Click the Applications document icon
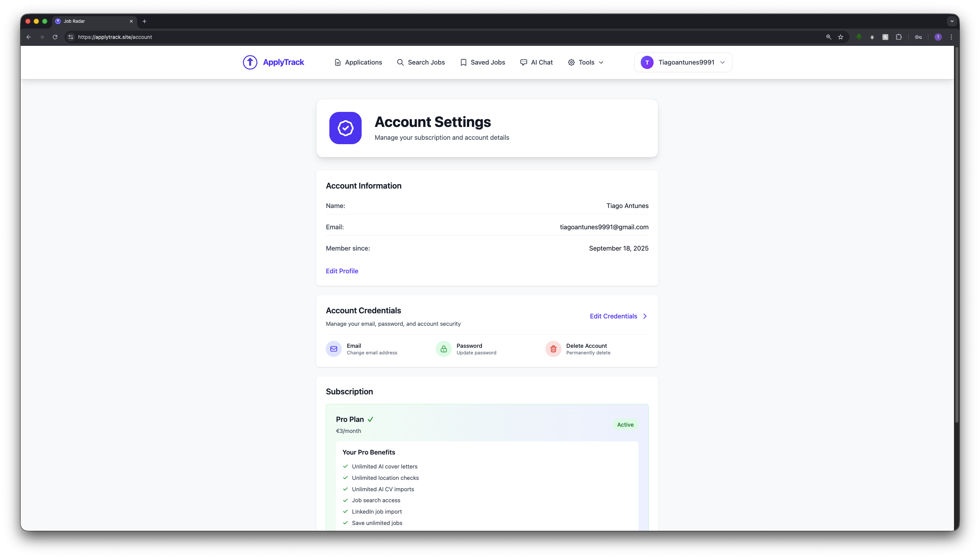 [337, 62]
